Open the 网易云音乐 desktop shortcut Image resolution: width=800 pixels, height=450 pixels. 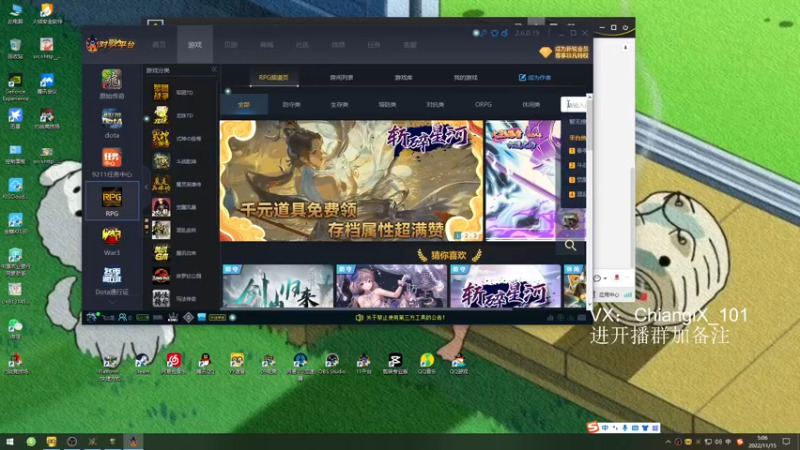coord(173,364)
